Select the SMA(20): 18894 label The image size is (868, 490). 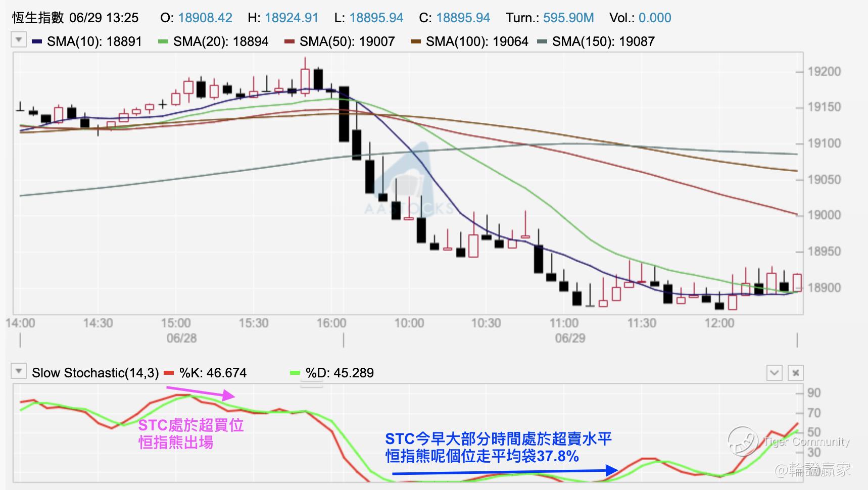[x=221, y=41]
